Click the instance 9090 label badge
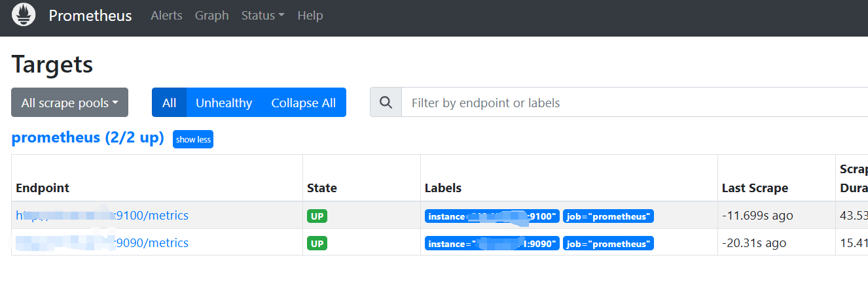 492,244
